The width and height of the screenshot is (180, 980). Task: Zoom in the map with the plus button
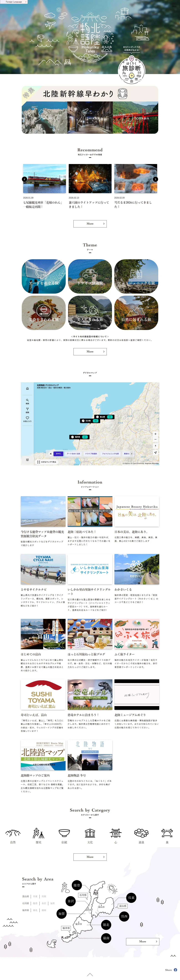[x=155, y=434]
